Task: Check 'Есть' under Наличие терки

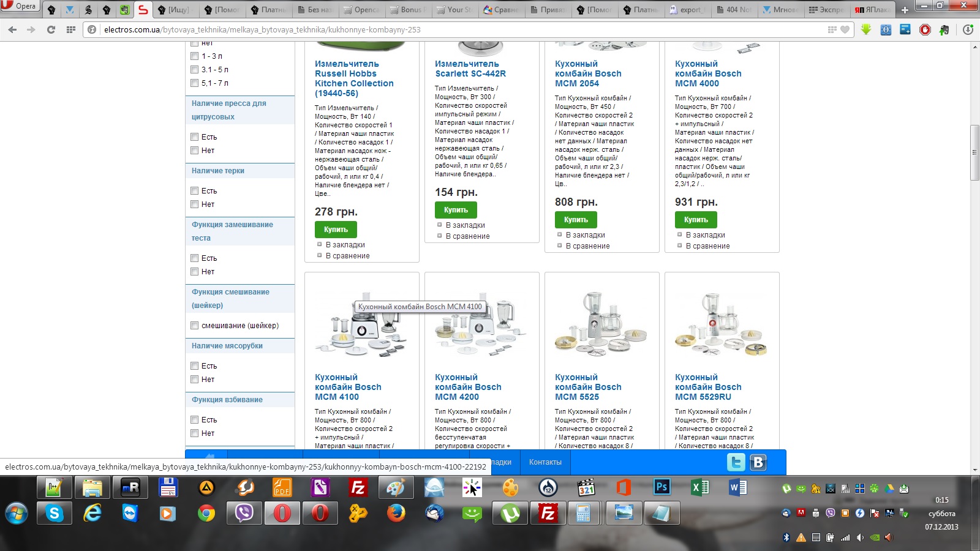Action: coord(195,191)
